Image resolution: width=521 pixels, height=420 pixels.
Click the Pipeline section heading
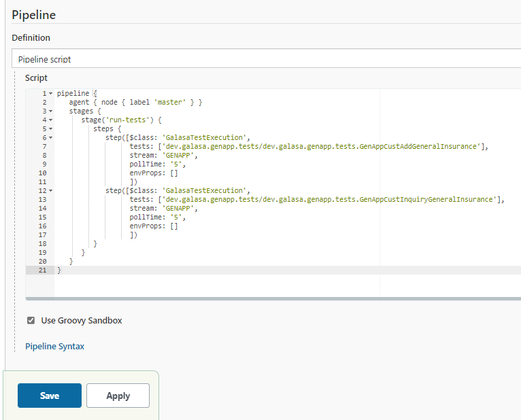(33, 15)
